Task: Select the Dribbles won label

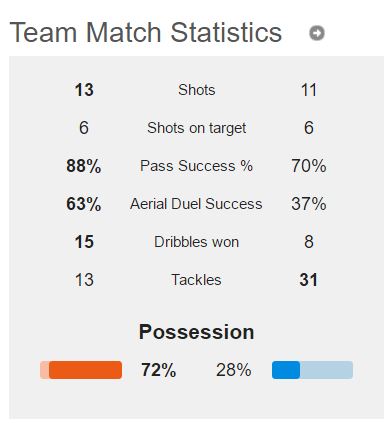Action: 196,242
